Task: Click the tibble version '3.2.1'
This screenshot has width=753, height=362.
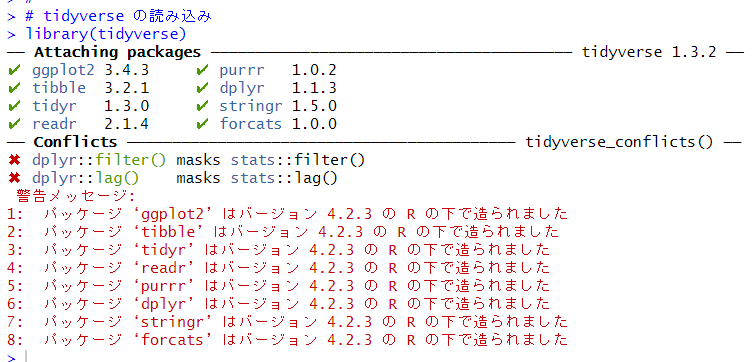Action: point(127,88)
